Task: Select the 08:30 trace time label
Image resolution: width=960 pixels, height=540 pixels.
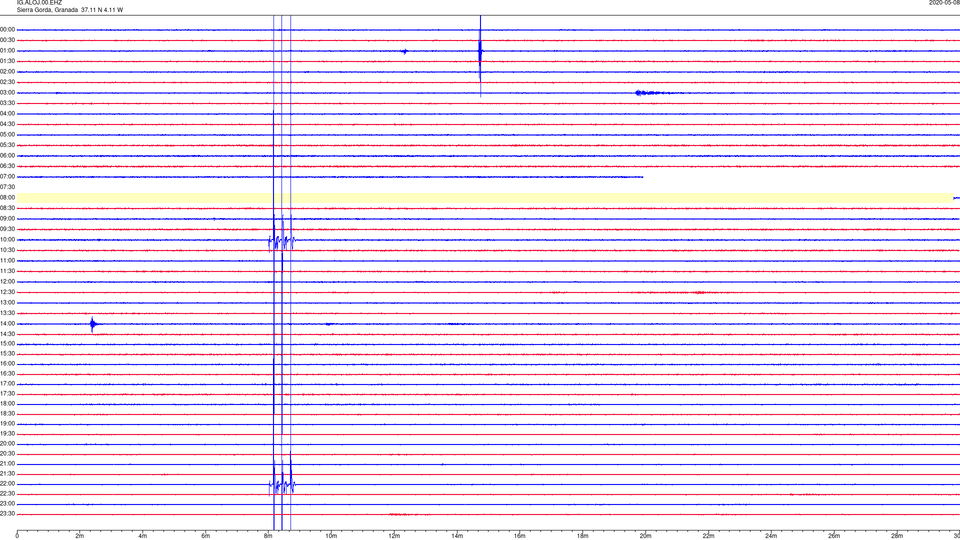Action: 7,208
